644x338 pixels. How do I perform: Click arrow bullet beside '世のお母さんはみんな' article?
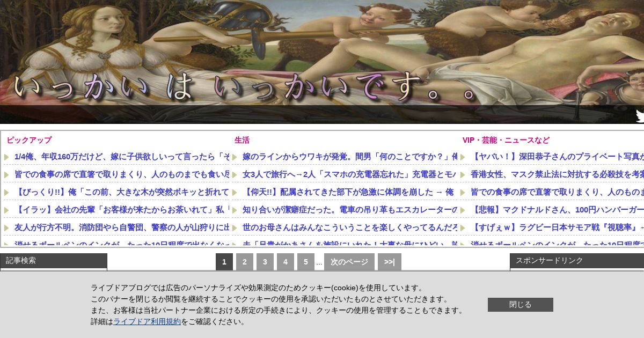(235, 228)
